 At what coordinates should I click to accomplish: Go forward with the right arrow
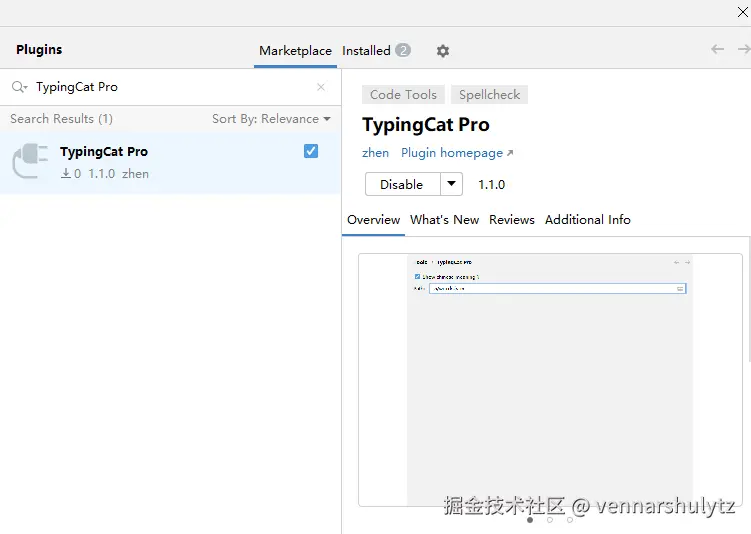point(744,49)
